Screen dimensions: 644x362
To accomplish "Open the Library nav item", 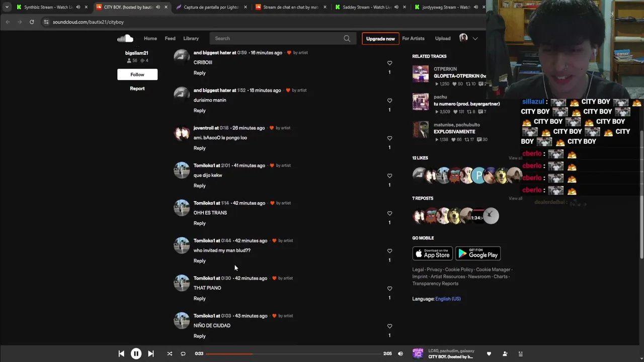I will (x=191, y=39).
